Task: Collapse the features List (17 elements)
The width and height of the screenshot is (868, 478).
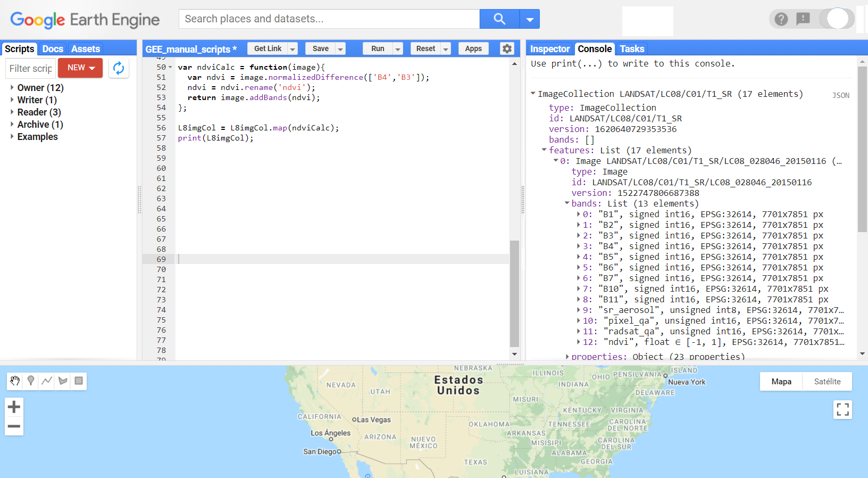Action: pyautogui.click(x=544, y=150)
